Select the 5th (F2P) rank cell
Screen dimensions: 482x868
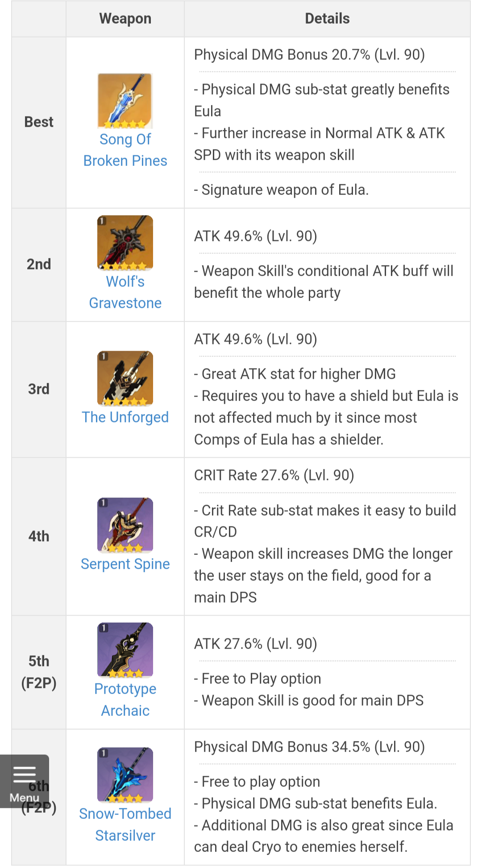(39, 672)
